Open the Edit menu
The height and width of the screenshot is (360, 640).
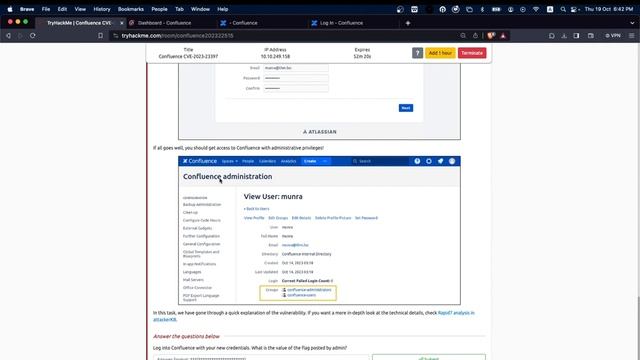click(62, 9)
